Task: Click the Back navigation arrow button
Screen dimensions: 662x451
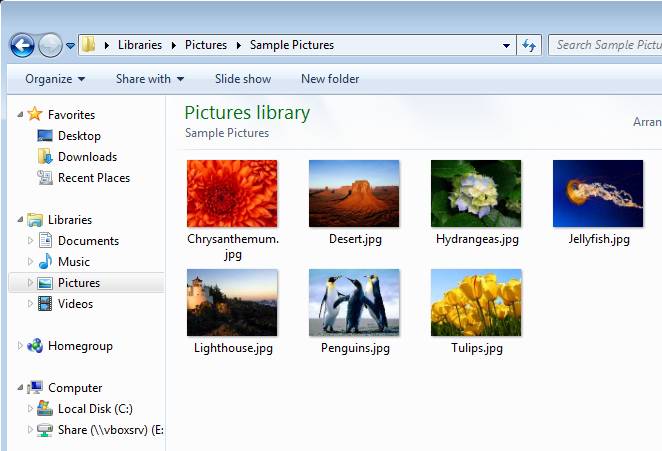Action: coord(22,45)
